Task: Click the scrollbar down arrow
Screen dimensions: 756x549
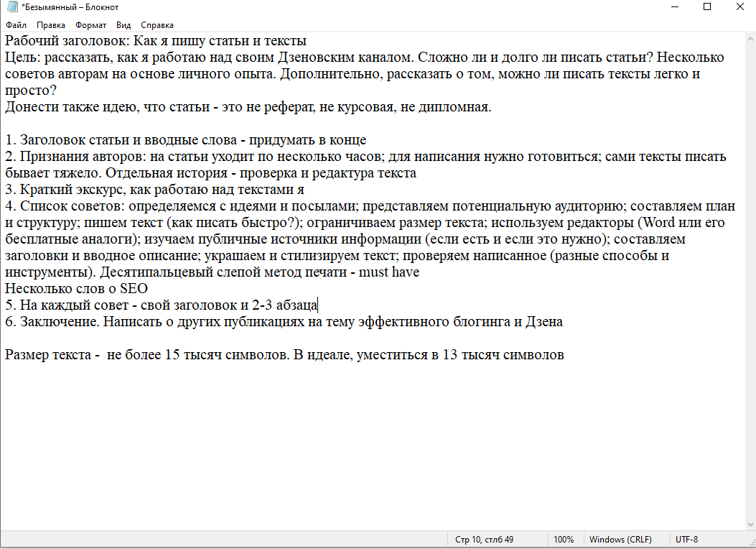Action: pyautogui.click(x=751, y=525)
